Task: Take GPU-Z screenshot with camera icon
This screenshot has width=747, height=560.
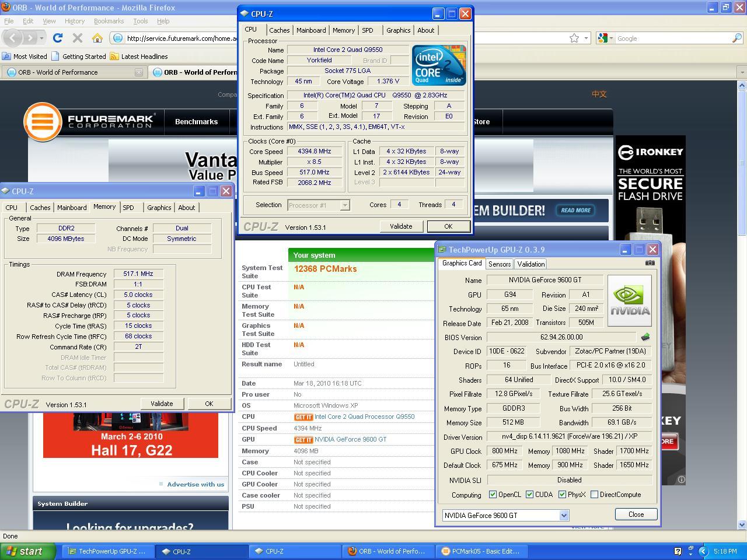Action: tap(650, 262)
